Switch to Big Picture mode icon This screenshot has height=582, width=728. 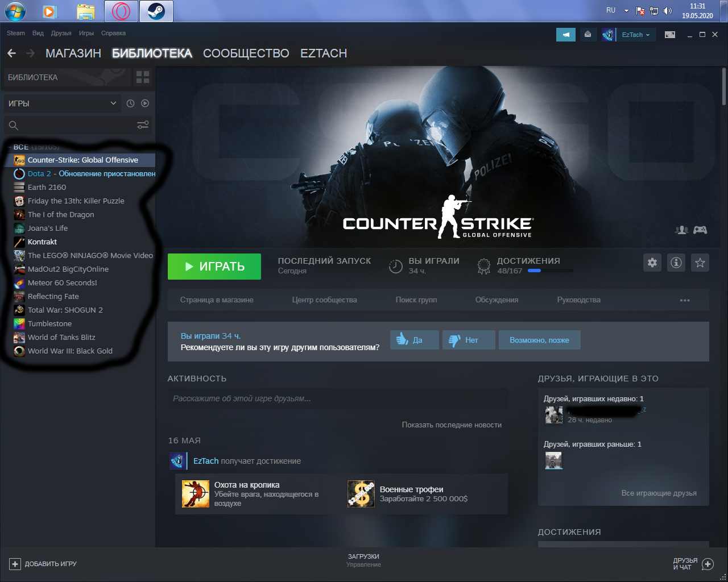tap(670, 35)
